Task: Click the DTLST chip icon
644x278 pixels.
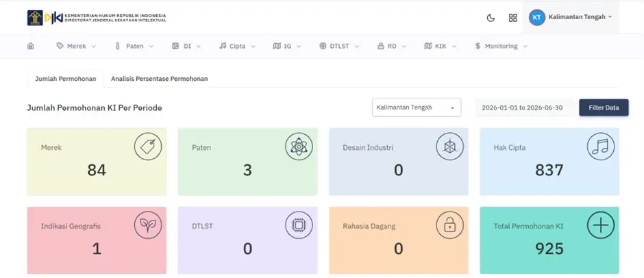Action: tap(299, 225)
